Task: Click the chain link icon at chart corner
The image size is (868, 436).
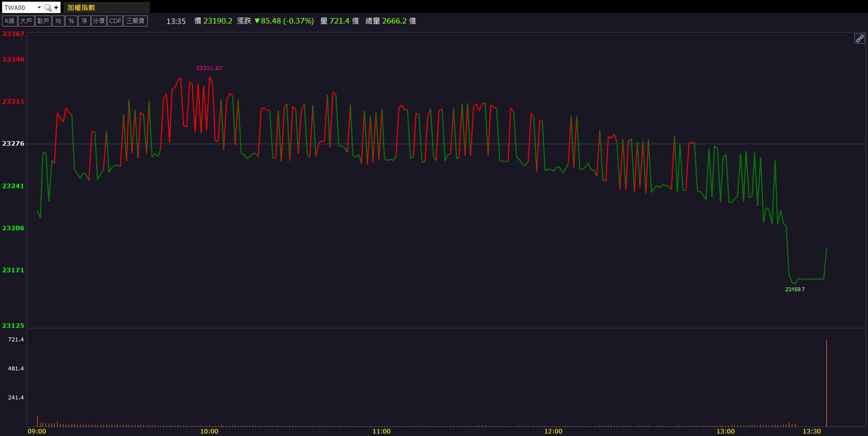Action: pos(859,39)
